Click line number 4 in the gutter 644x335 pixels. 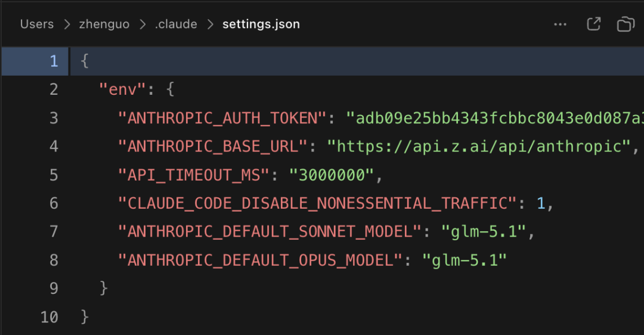click(x=54, y=147)
